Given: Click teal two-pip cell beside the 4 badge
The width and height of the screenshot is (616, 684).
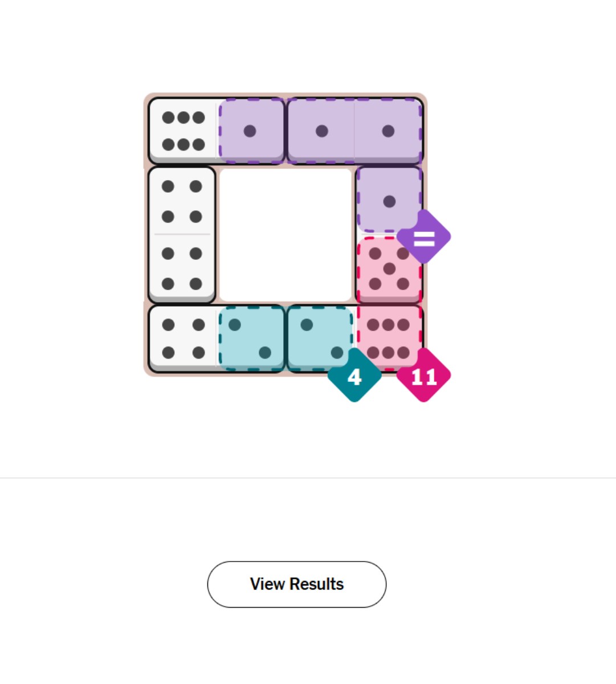Looking at the screenshot, I should [321, 339].
